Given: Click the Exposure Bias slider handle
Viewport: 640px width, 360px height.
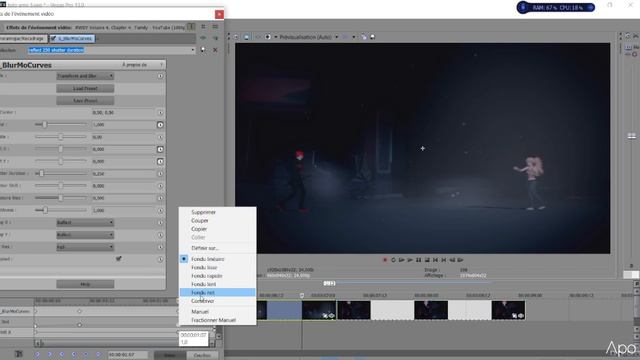Looking at the screenshot, I should tap(60, 198).
